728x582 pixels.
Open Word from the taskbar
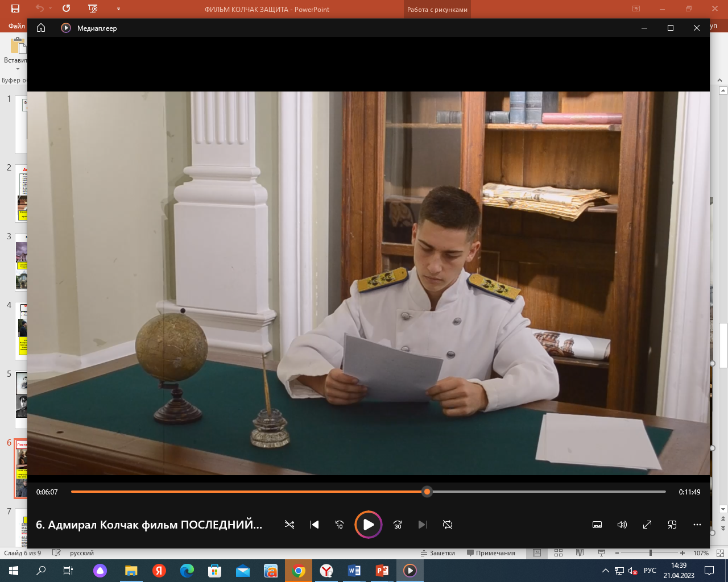point(354,571)
